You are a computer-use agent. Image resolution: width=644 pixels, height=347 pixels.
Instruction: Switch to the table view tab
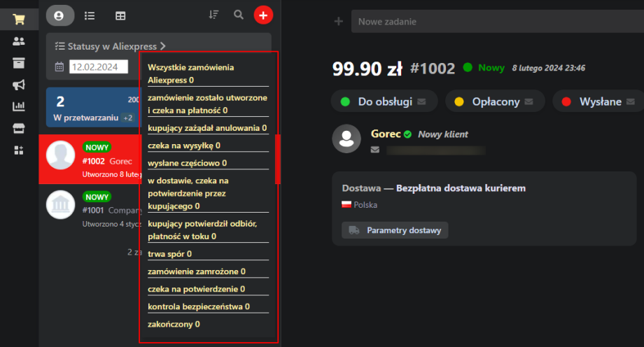[120, 15]
